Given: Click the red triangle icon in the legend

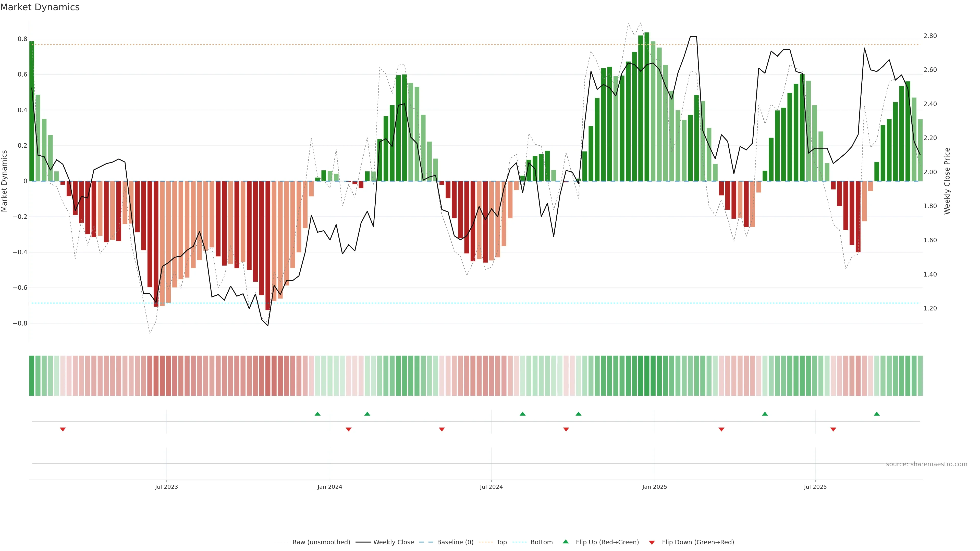Looking at the screenshot, I should coord(652,543).
